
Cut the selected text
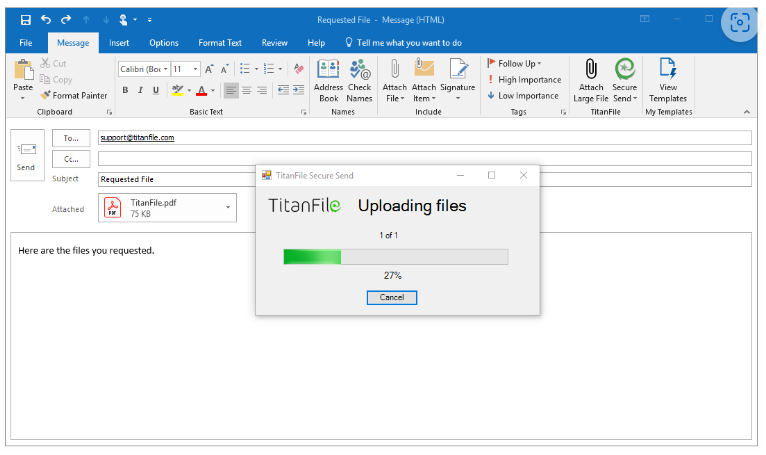[x=53, y=64]
